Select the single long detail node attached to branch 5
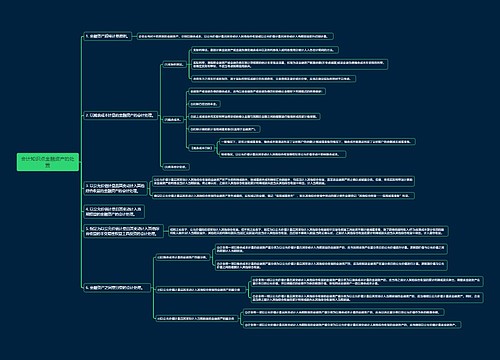The width and height of the screenshot is (500, 360). point(308,231)
